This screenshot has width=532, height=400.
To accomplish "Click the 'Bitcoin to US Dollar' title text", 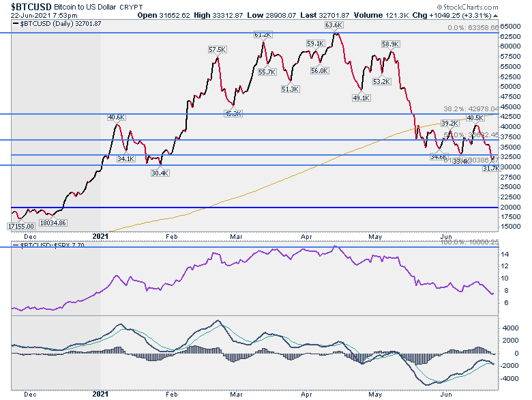I will pyautogui.click(x=85, y=7).
